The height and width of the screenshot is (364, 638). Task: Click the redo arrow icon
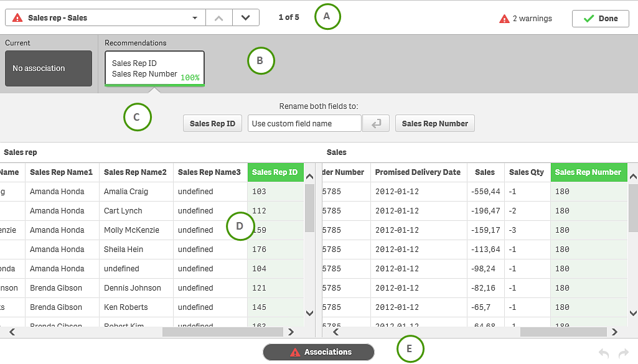(x=622, y=353)
